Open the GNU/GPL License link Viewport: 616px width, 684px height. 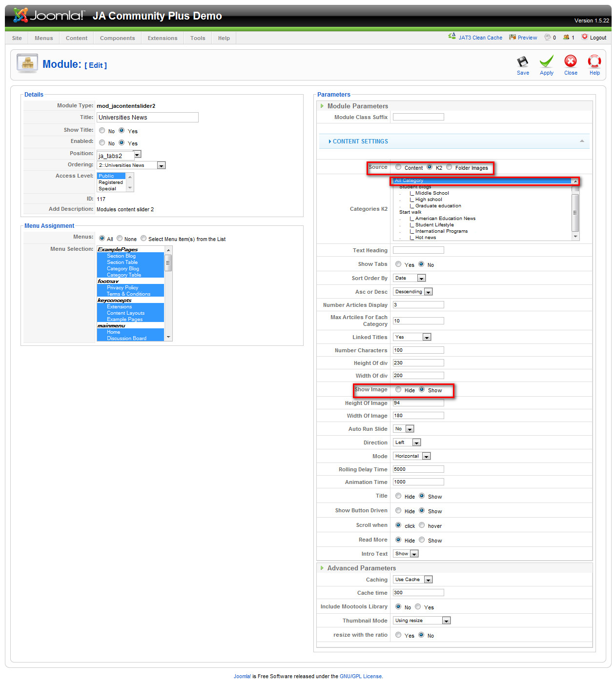tap(361, 676)
